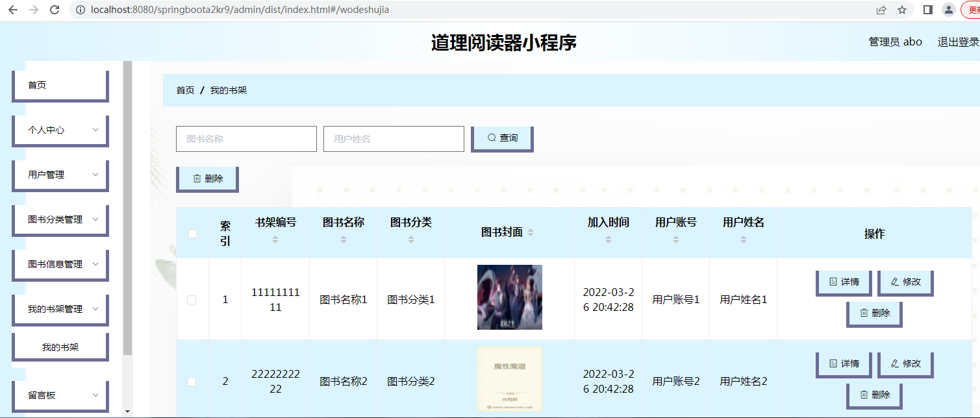Viewport: 980px width, 418px height.
Task: Open browser side panel icon
Action: click(928, 10)
